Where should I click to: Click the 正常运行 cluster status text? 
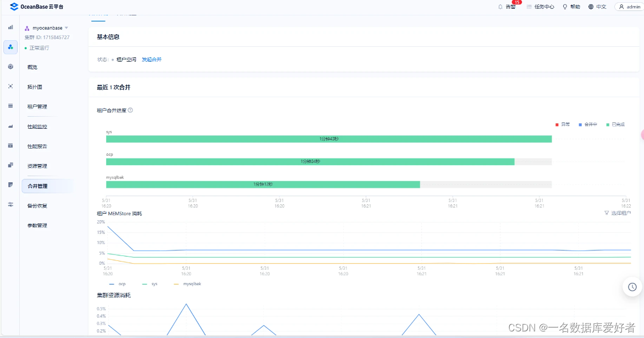39,48
